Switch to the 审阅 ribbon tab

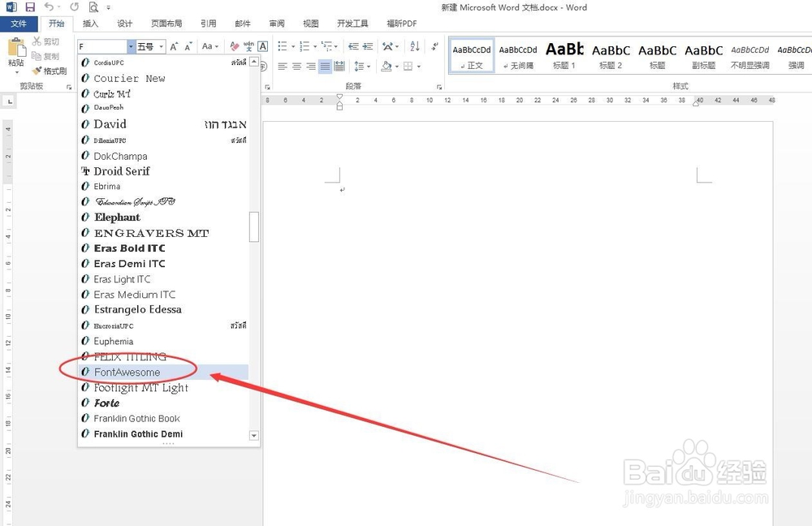[277, 24]
